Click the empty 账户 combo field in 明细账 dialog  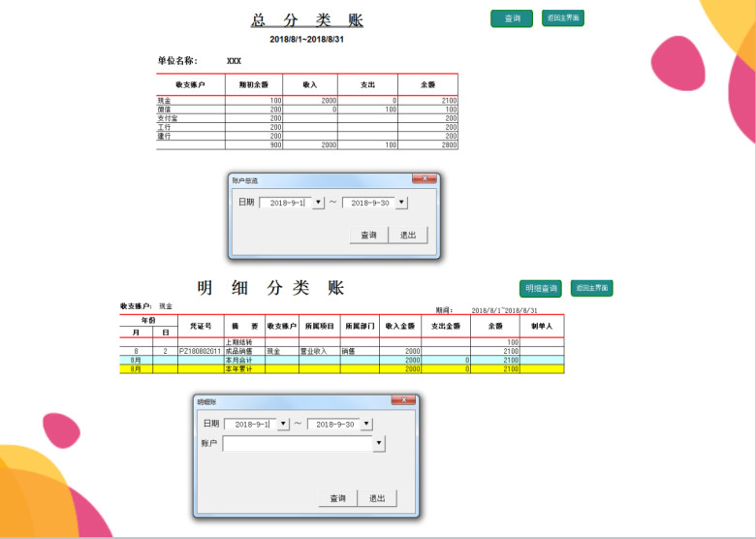pos(298,444)
